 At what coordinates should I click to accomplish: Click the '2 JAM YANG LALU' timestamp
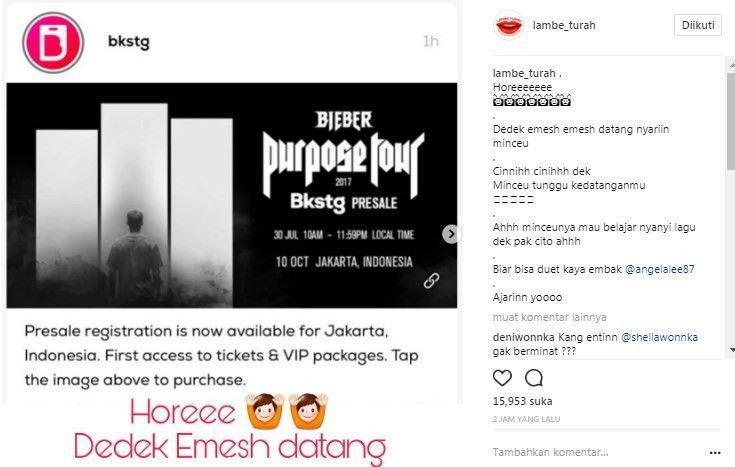point(526,419)
